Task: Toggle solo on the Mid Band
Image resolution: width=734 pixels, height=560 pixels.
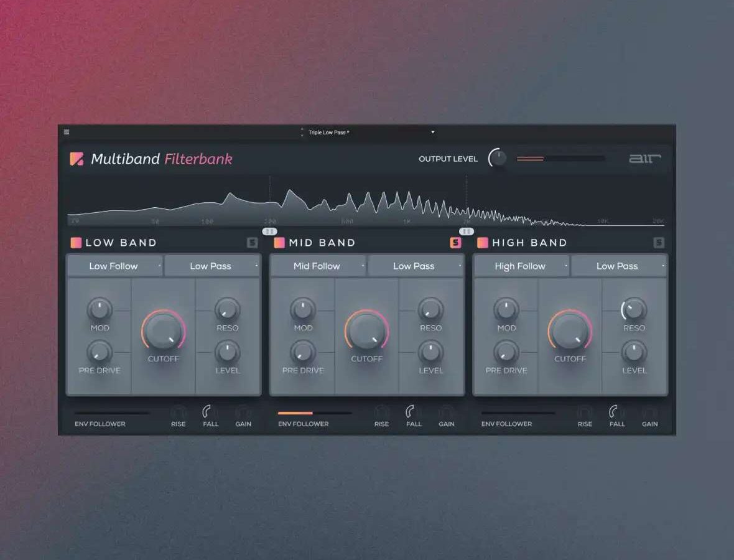Action: coord(455,243)
